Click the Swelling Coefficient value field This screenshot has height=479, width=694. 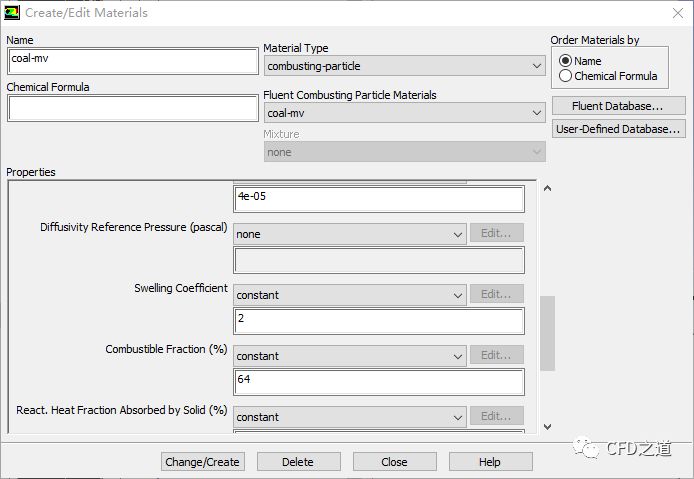point(379,321)
